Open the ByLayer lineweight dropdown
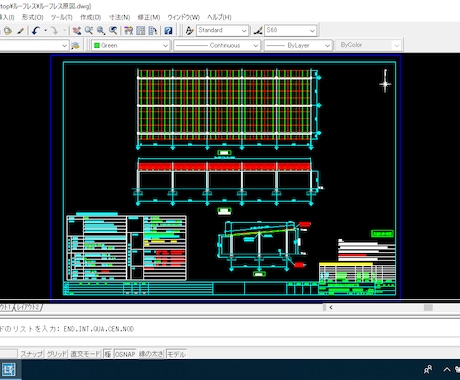The width and height of the screenshot is (460, 380). [x=298, y=45]
